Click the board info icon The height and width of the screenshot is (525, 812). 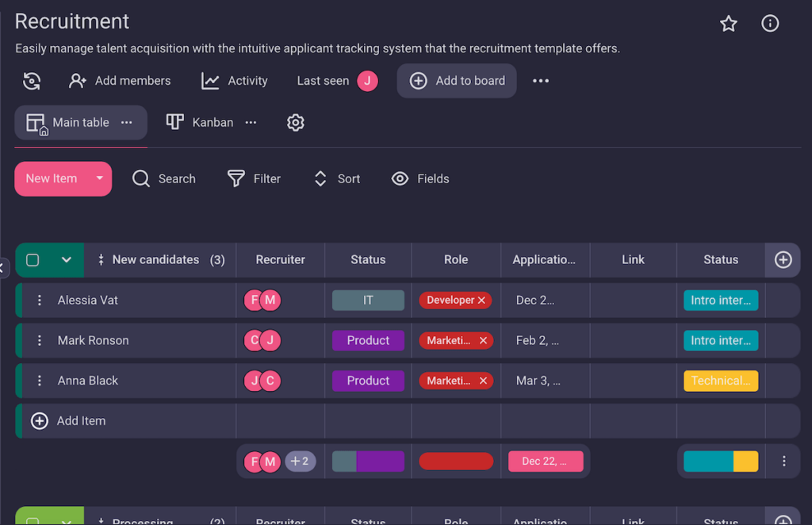(x=770, y=23)
